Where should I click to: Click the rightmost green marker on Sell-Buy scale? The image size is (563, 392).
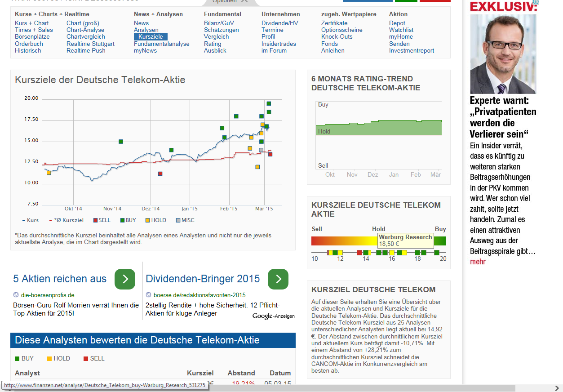[x=436, y=253]
